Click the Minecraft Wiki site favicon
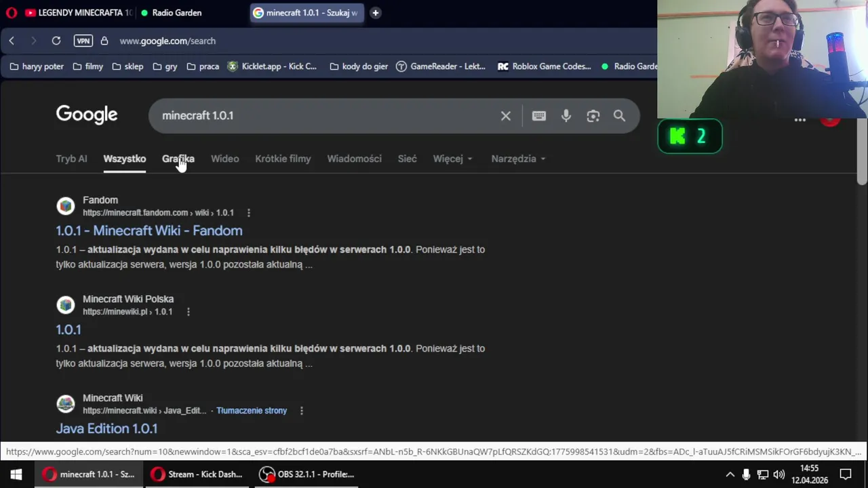Viewport: 868px width, 488px height. (x=66, y=404)
